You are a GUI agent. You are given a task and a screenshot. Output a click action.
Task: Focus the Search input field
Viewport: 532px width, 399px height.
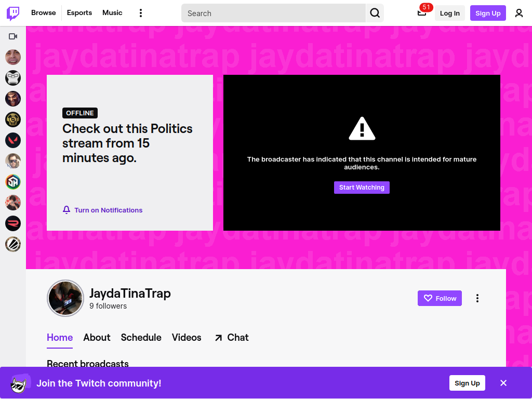click(273, 13)
